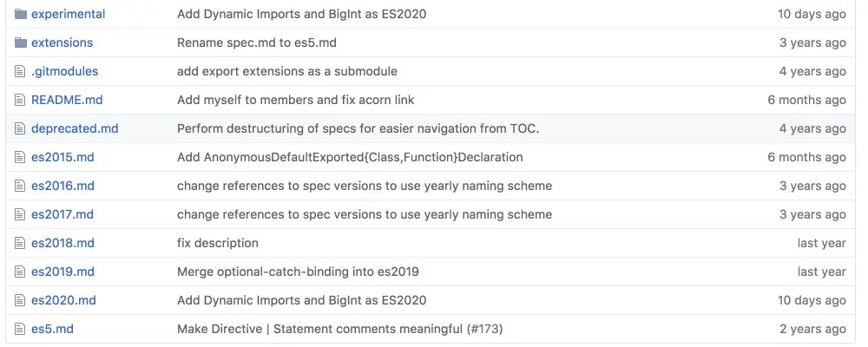Click the es2018.md file icon

click(x=21, y=243)
